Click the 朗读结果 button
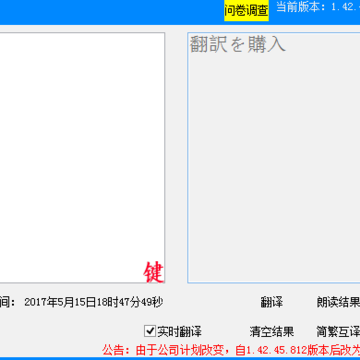 click(x=338, y=303)
